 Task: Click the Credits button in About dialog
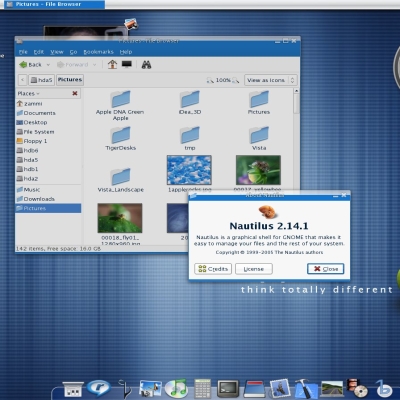coord(213,269)
